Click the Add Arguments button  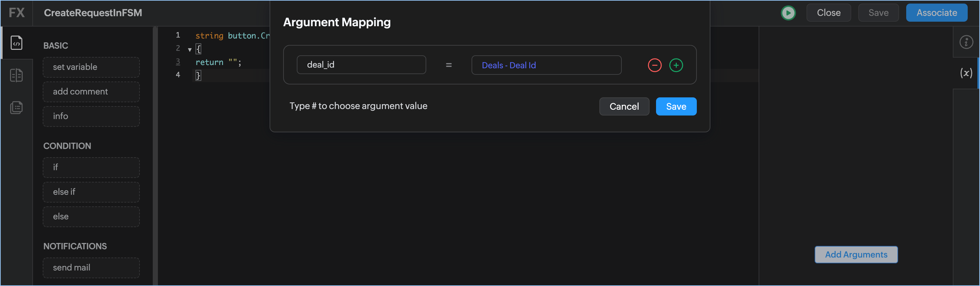click(x=856, y=254)
